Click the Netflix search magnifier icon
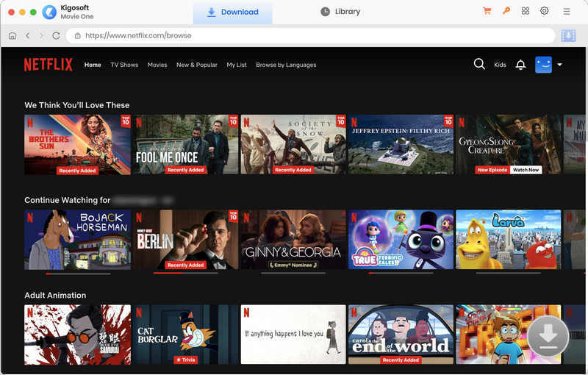Image resolution: width=588 pixels, height=375 pixels. (479, 64)
